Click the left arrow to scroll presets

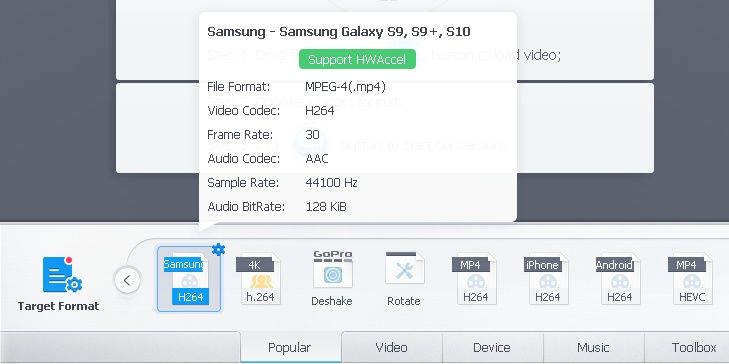(x=127, y=280)
